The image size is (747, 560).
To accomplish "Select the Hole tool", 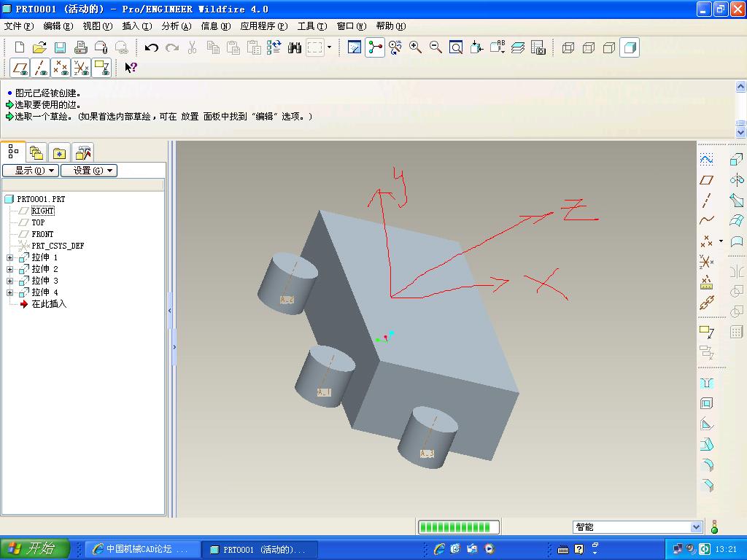I will coord(706,383).
